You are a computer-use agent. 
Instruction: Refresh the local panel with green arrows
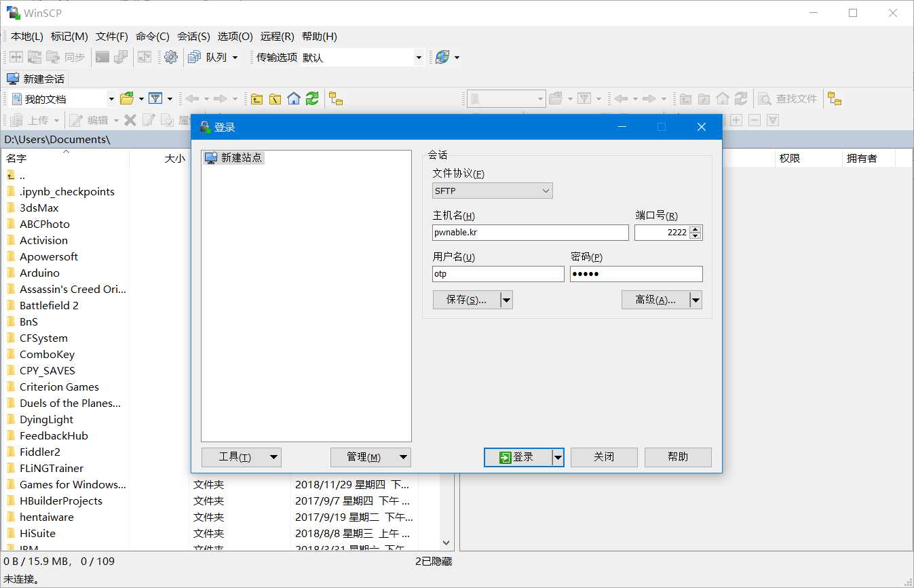tap(312, 99)
